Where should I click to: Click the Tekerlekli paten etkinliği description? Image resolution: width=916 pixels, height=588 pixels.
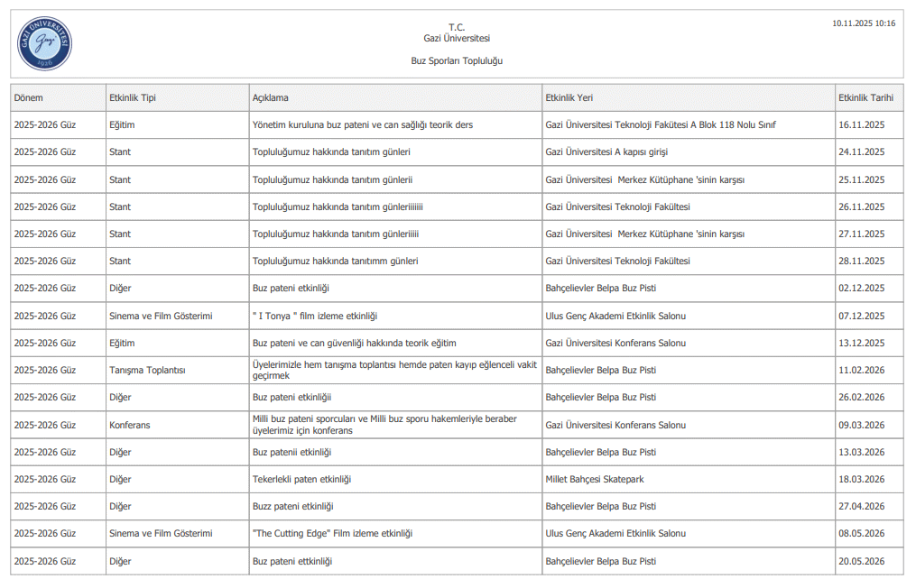point(301,480)
